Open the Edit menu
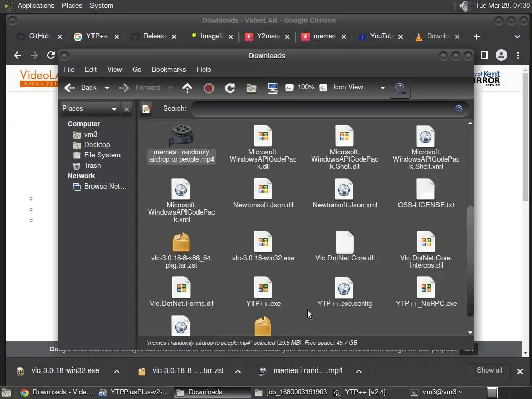Viewport: 532px width, 399px height. coord(90,69)
